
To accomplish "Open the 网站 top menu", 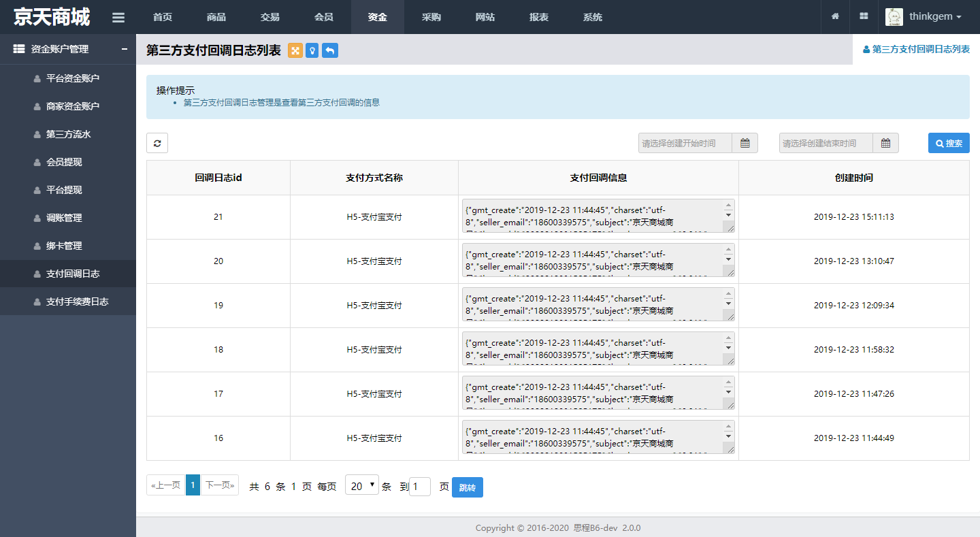I will coord(485,17).
